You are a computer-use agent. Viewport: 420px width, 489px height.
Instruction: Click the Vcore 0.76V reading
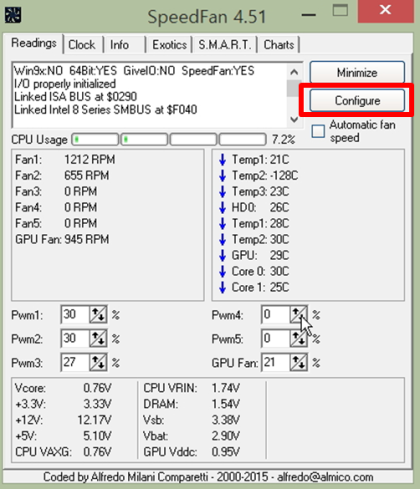pyautogui.click(x=63, y=388)
